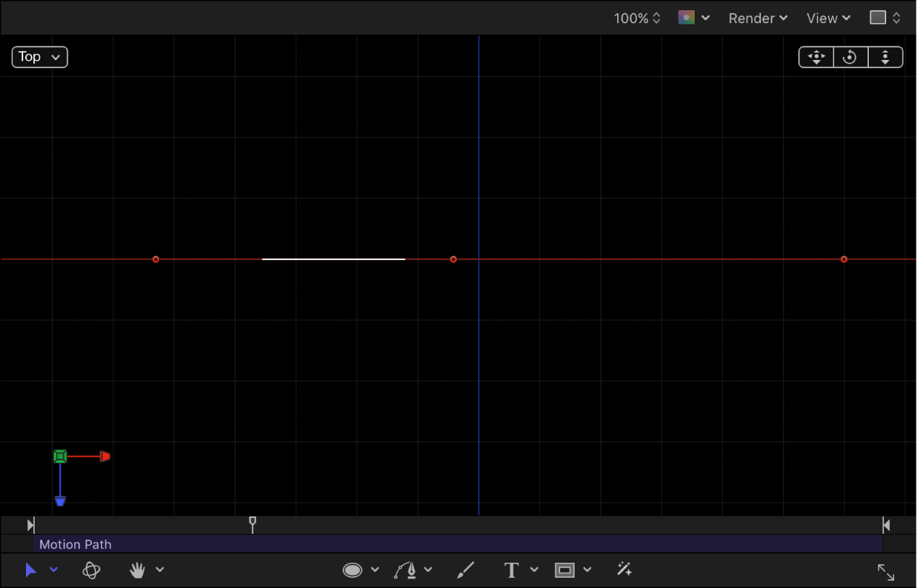Viewport: 918px width, 588px height.
Task: Select the Pan hand tool
Action: click(137, 570)
